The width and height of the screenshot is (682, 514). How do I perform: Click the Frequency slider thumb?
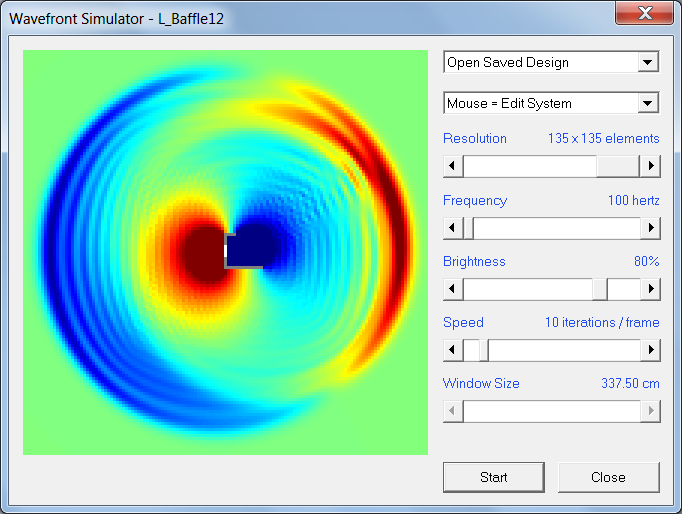[468, 227]
